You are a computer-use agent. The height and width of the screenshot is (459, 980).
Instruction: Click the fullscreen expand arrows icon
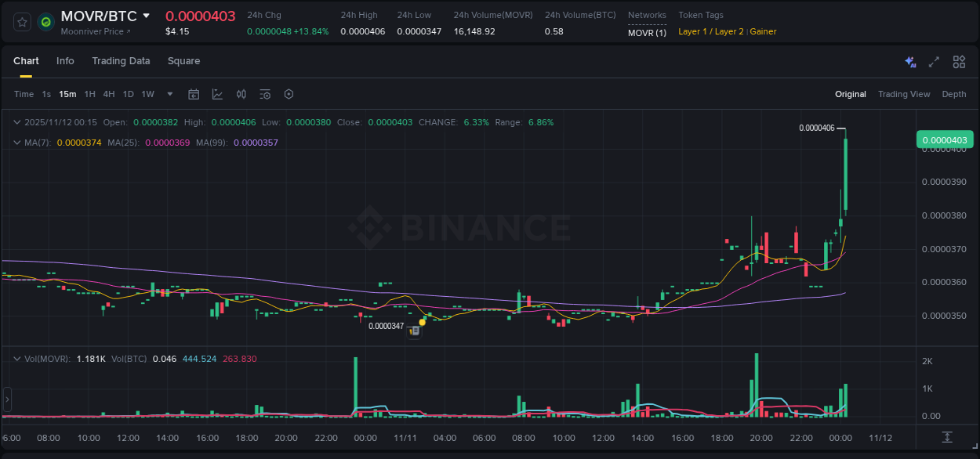pyautogui.click(x=934, y=61)
